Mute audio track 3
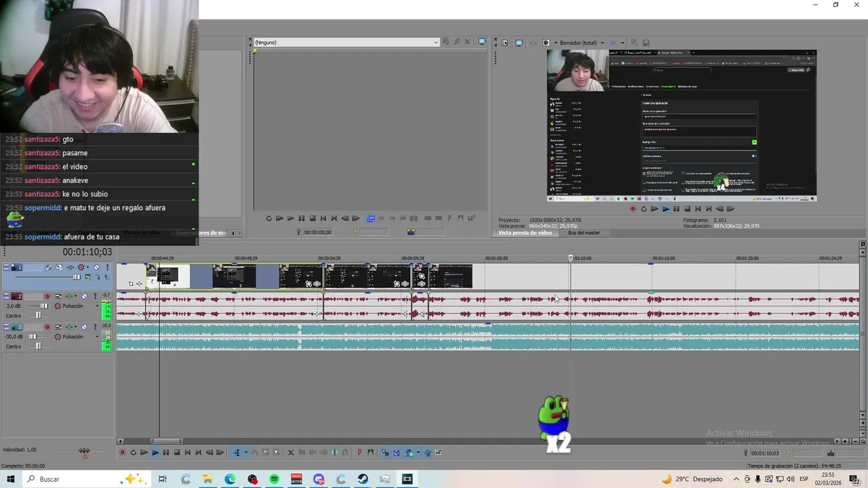868x488 pixels. (84, 327)
